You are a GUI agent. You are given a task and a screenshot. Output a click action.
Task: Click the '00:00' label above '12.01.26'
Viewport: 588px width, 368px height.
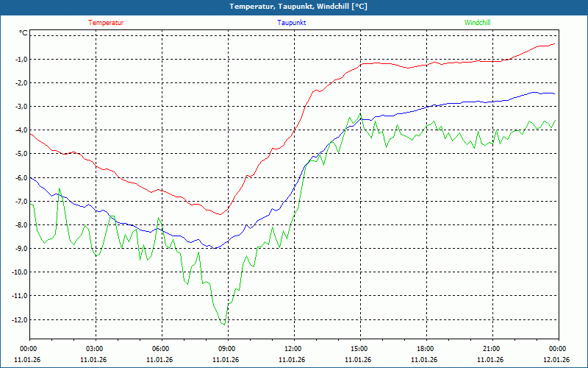click(x=559, y=349)
